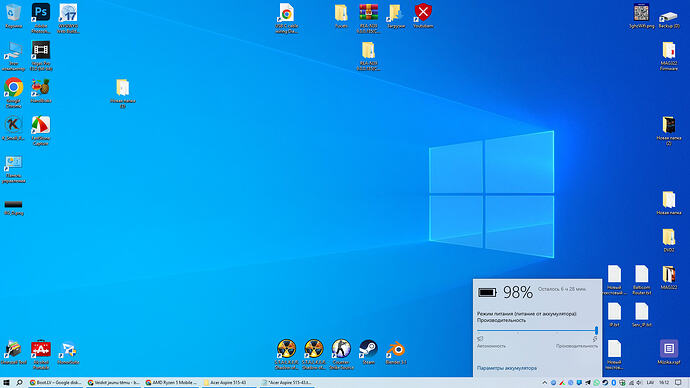690x388 pixels.
Task: Open taskbar search magnifier
Action: 19,383
